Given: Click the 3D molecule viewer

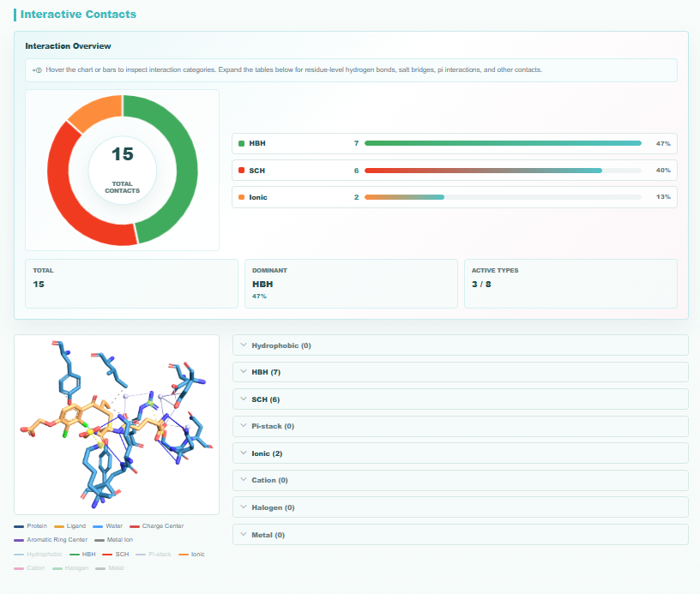Looking at the screenshot, I should pyautogui.click(x=117, y=424).
